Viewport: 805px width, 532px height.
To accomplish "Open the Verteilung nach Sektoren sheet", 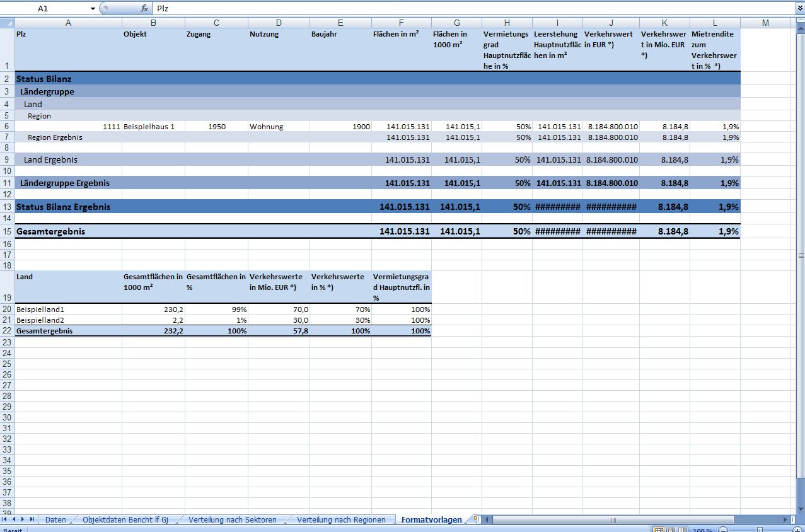I will (x=233, y=520).
